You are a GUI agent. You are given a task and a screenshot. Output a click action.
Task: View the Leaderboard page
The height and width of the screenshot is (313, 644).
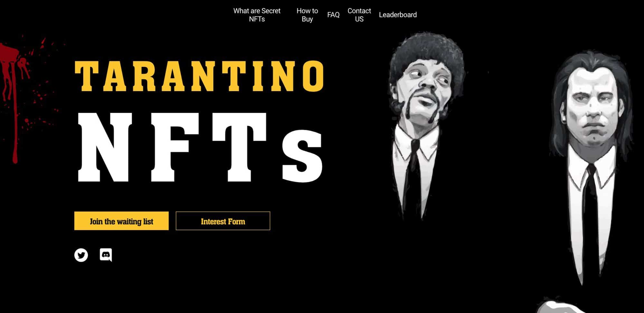pos(398,15)
